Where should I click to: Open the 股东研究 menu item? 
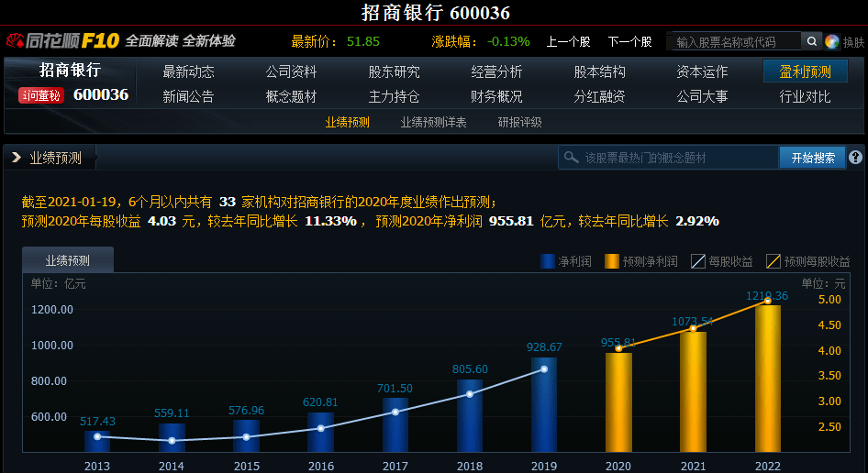(x=394, y=71)
